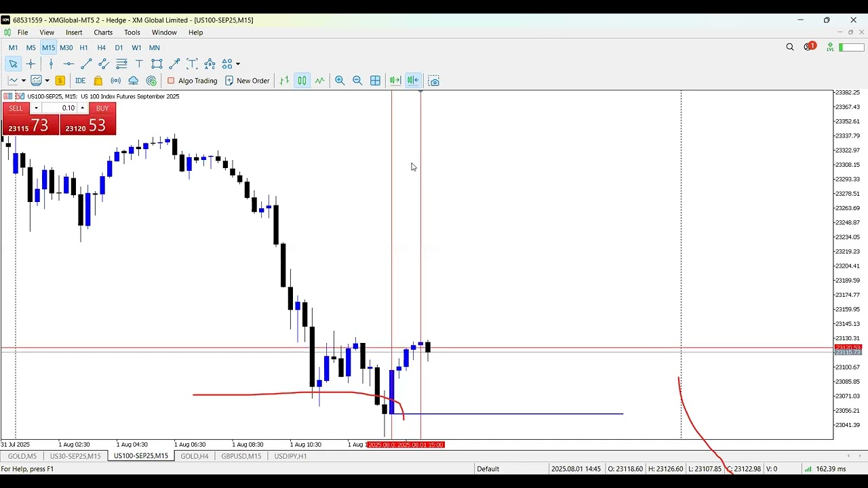868x488 pixels.
Task: Switch to US30-SEP25,M15 chart tab
Action: 75,456
